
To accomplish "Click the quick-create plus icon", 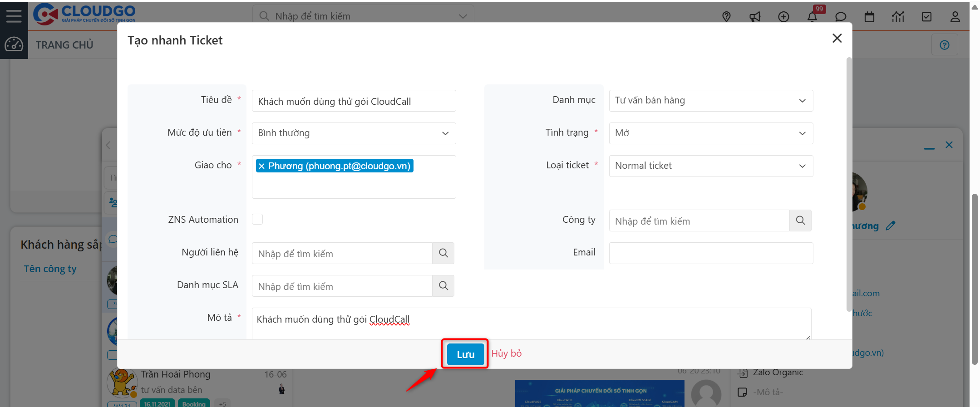I will 783,17.
